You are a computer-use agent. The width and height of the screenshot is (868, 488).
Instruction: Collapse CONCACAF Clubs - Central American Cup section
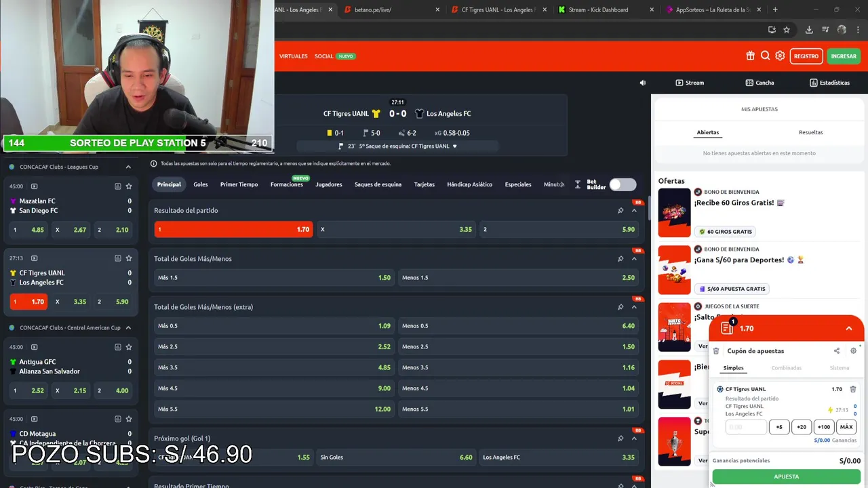[x=128, y=327]
